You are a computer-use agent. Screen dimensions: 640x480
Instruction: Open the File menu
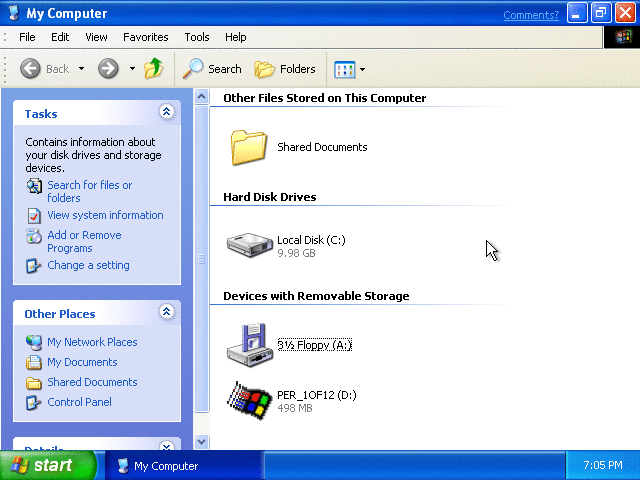[x=27, y=37]
